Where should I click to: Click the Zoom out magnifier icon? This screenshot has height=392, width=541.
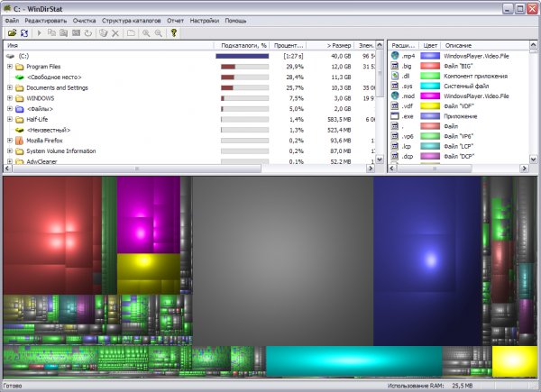coord(159,33)
